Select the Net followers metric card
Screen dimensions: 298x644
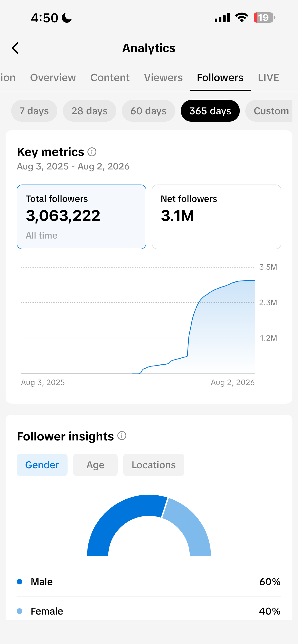coord(217,217)
